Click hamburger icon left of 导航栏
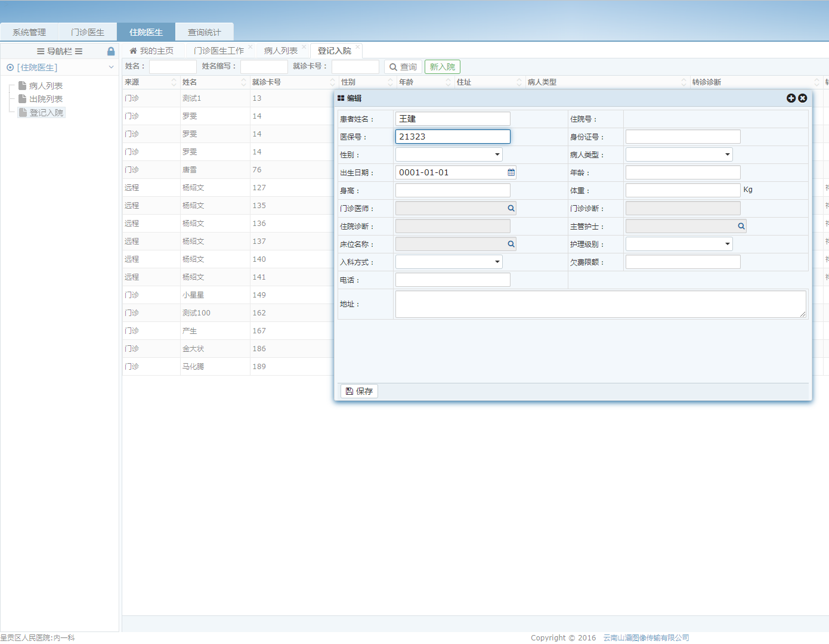The height and width of the screenshot is (644, 829). coord(41,51)
